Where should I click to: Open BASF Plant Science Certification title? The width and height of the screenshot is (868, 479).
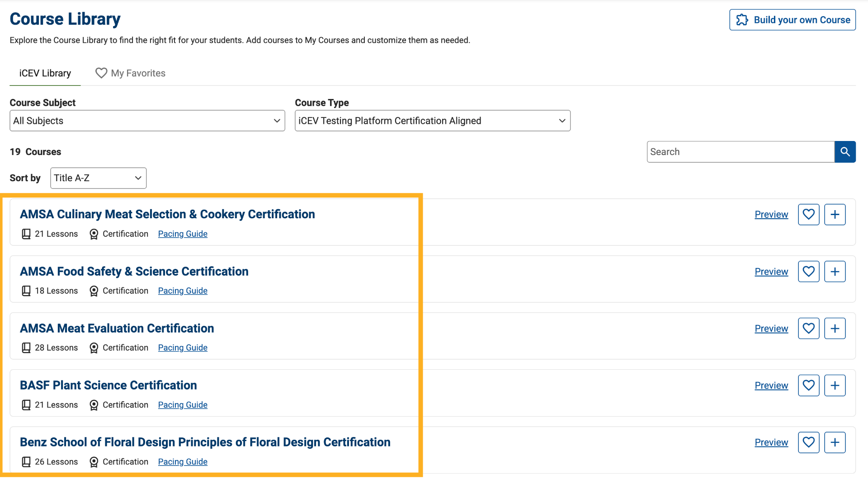(108, 385)
